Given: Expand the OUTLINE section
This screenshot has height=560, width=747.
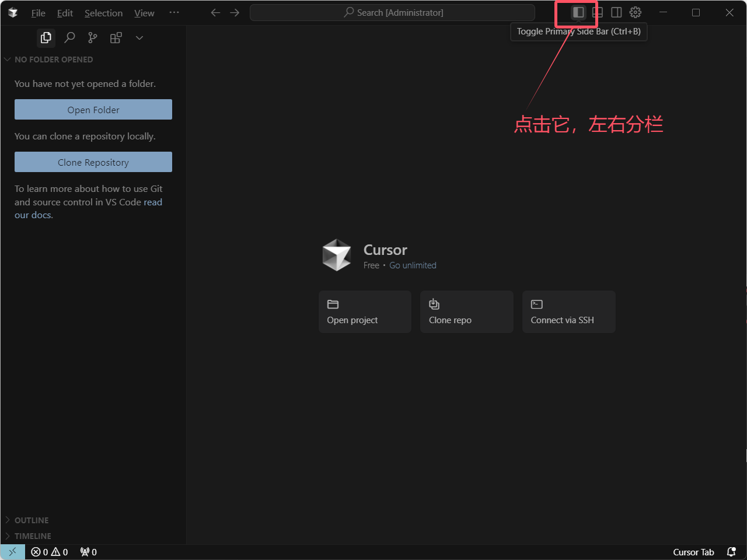Looking at the screenshot, I should 93,520.
